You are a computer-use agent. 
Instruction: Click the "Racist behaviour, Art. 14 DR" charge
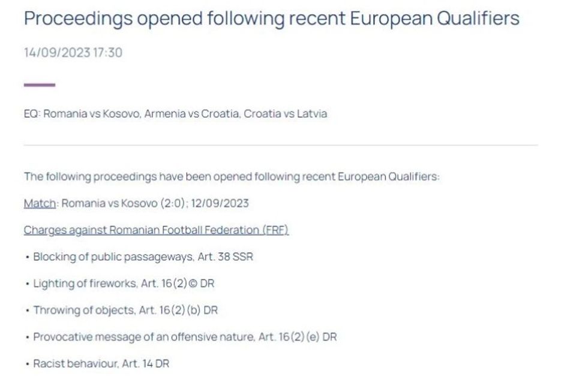click(101, 363)
